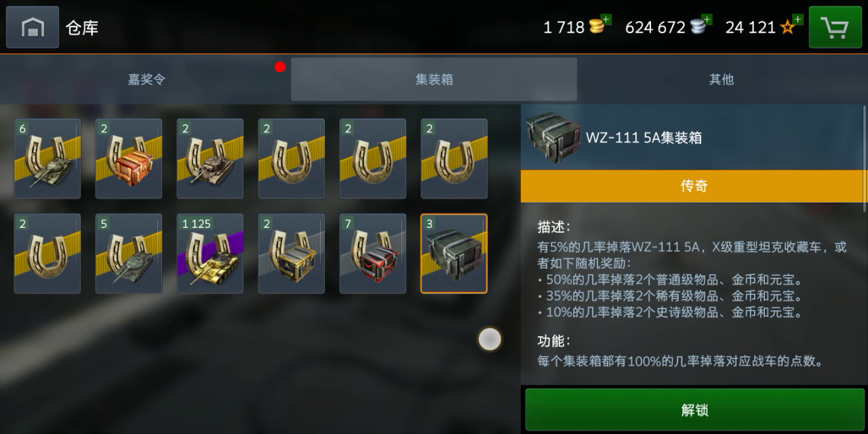The height and width of the screenshot is (434, 868).
Task: Click the WZ-111 5A container header icon
Action: point(553,138)
